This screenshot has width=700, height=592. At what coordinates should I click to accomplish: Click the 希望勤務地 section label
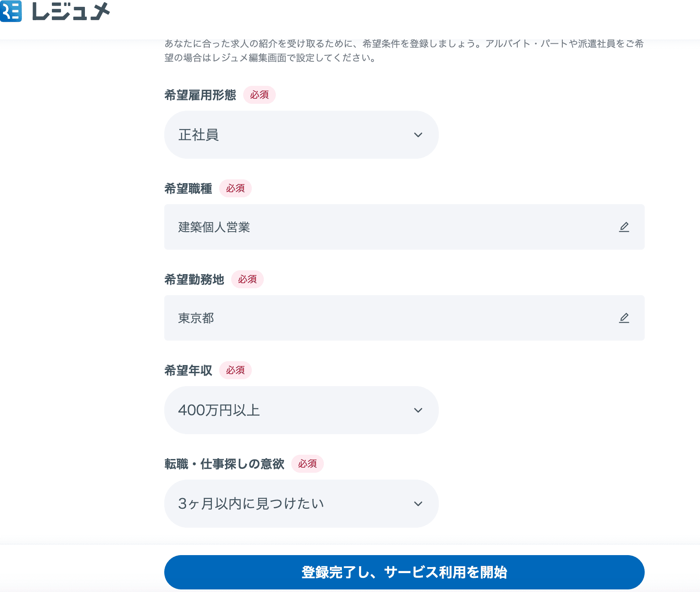pyautogui.click(x=194, y=279)
